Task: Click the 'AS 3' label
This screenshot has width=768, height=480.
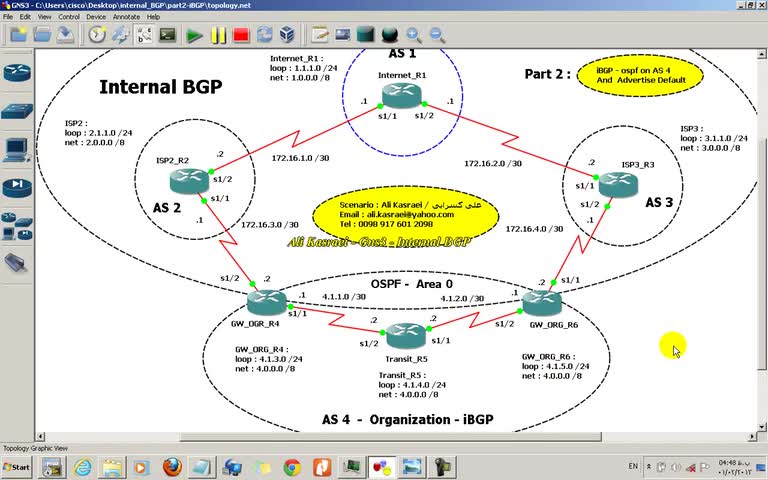Action: click(659, 202)
